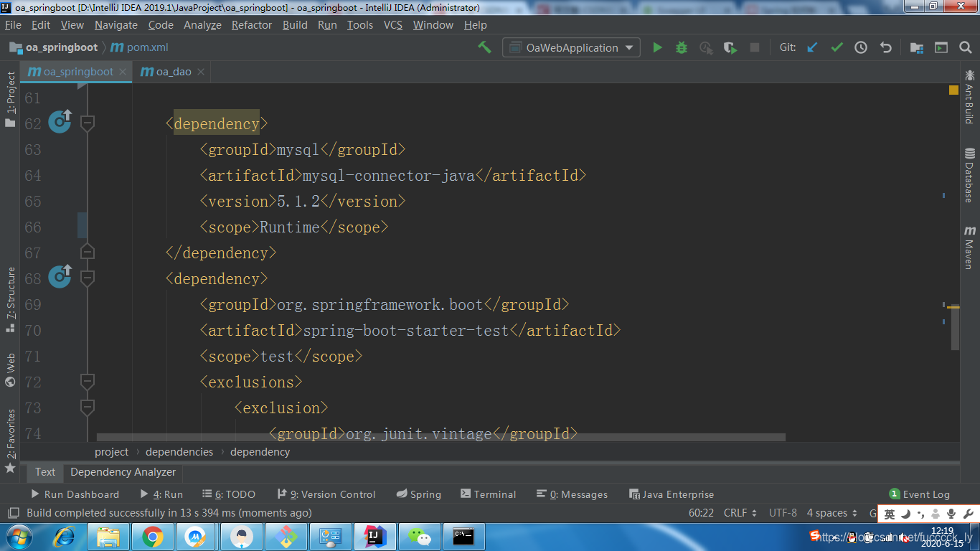Open Project Structure dialog icon
The image size is (980, 551).
(917, 47)
